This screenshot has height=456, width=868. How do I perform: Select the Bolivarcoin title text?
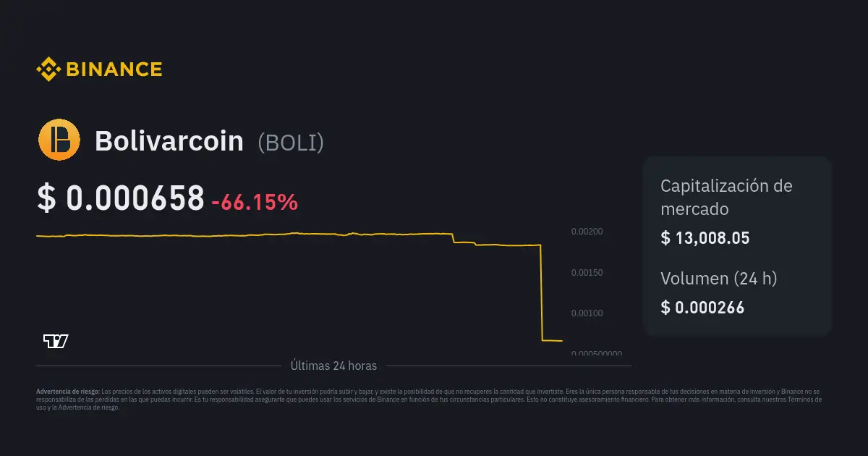[169, 141]
